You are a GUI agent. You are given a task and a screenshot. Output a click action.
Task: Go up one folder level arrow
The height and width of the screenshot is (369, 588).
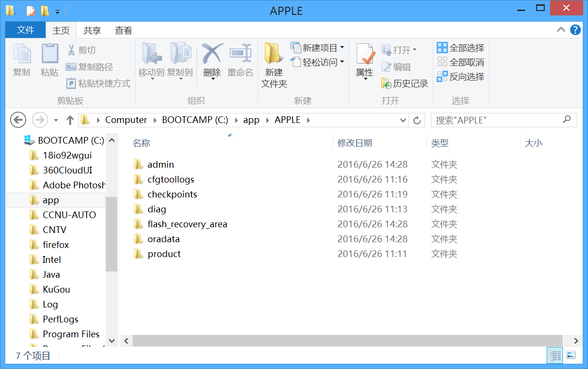70,120
